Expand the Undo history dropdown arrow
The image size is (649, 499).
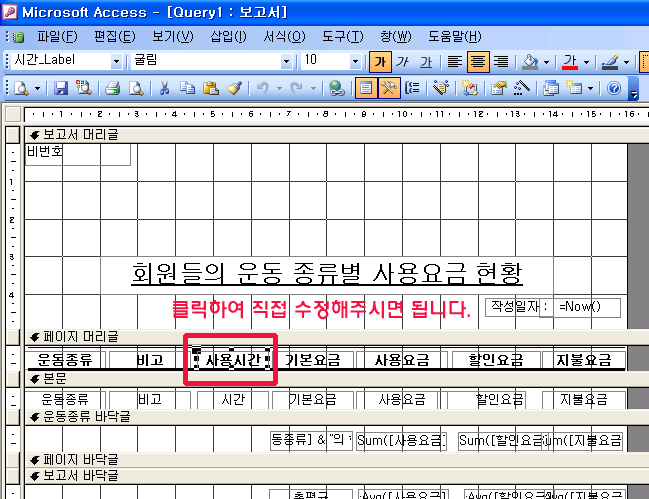coord(279,88)
